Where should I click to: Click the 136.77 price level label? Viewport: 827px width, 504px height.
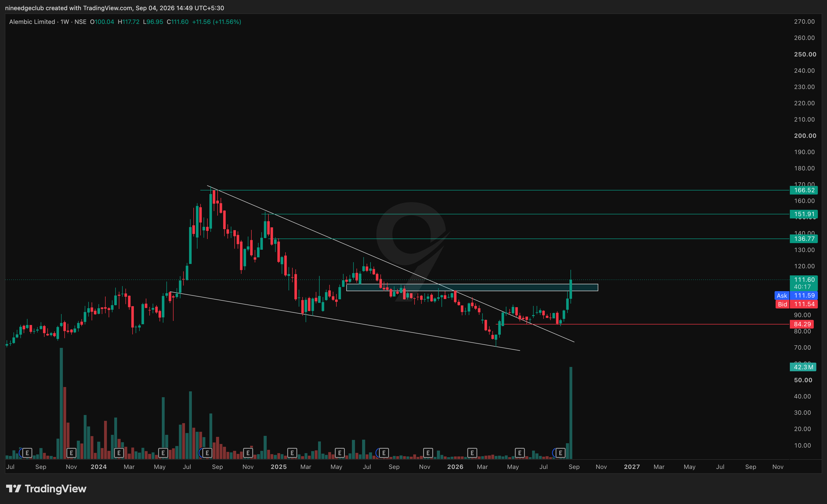tap(804, 239)
